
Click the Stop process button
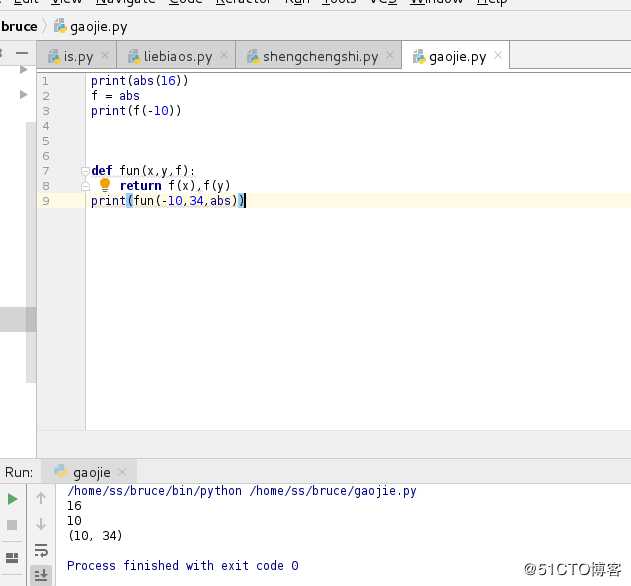coord(12,525)
